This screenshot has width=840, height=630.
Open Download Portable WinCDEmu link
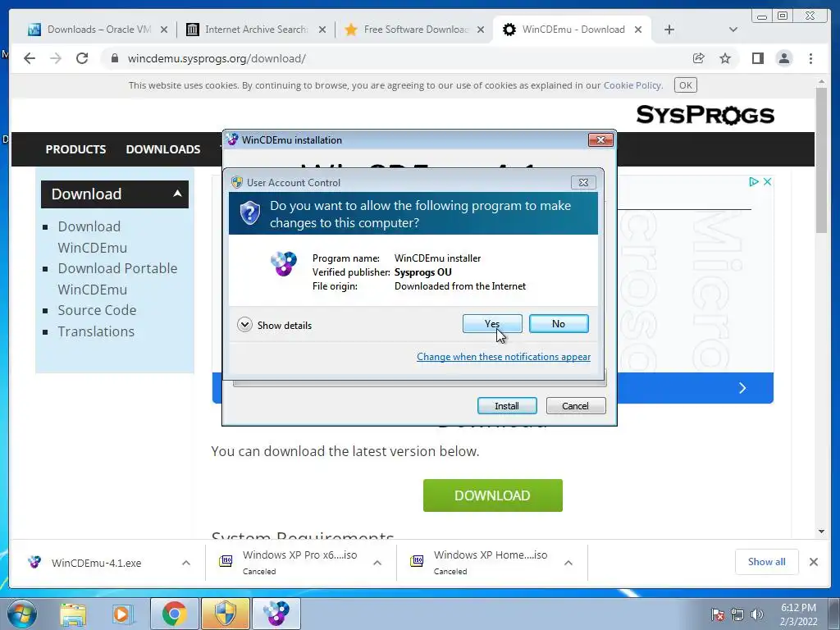click(117, 279)
